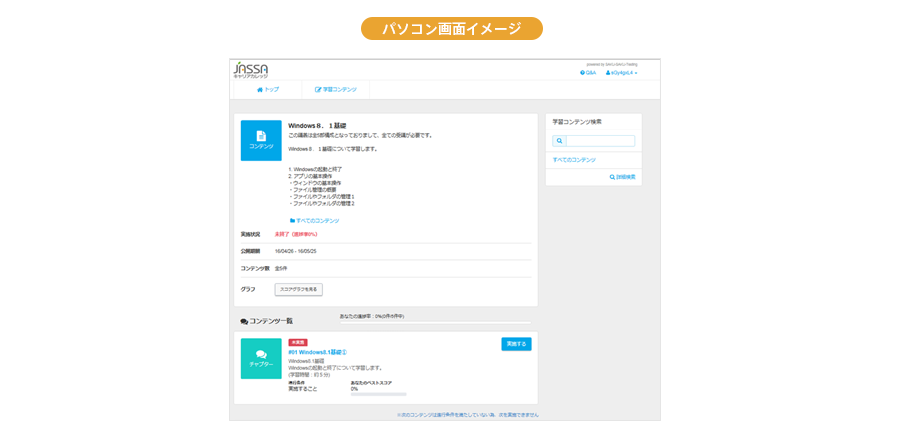The image size is (906, 436).
Task: Click the コンテンツ一覧 speech bubble heading icon
Action: coord(244,321)
